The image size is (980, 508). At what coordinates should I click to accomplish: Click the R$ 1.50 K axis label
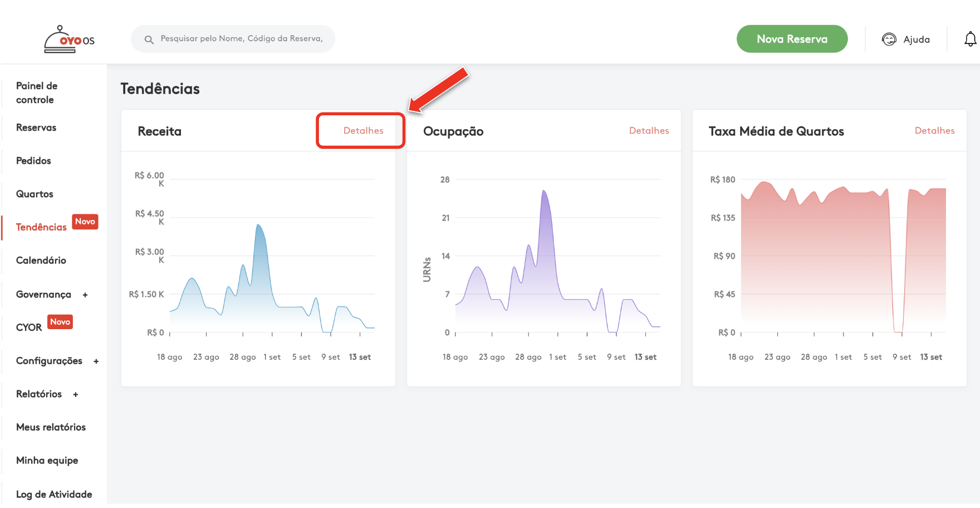[x=146, y=294]
